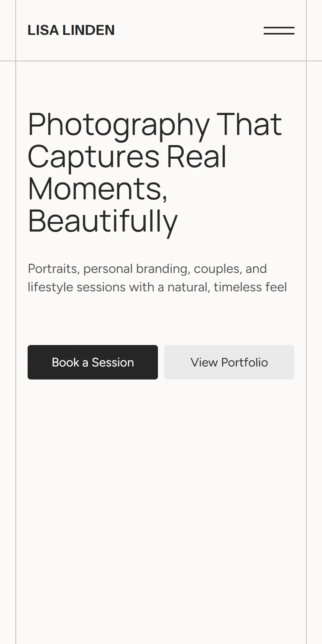Click the bottom bar of the hamburger icon
The height and width of the screenshot is (644, 322).
(279, 34)
